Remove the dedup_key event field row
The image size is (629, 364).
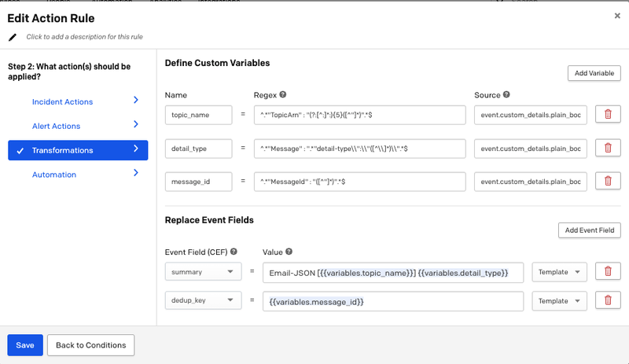pos(607,301)
